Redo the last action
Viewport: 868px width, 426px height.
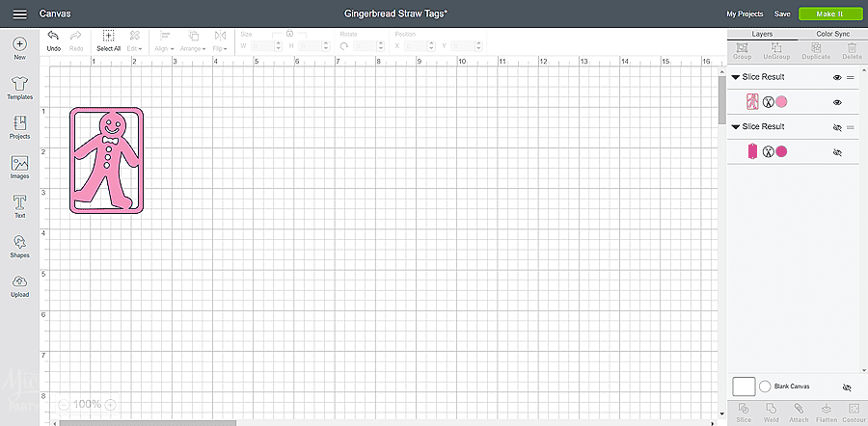pyautogui.click(x=76, y=40)
